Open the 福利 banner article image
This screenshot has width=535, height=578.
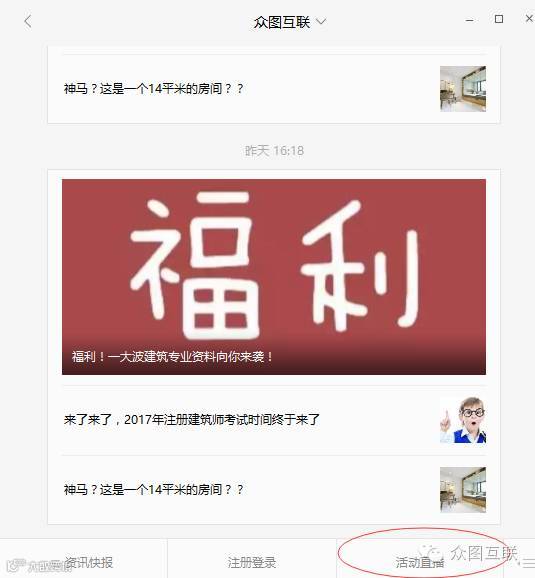click(274, 277)
